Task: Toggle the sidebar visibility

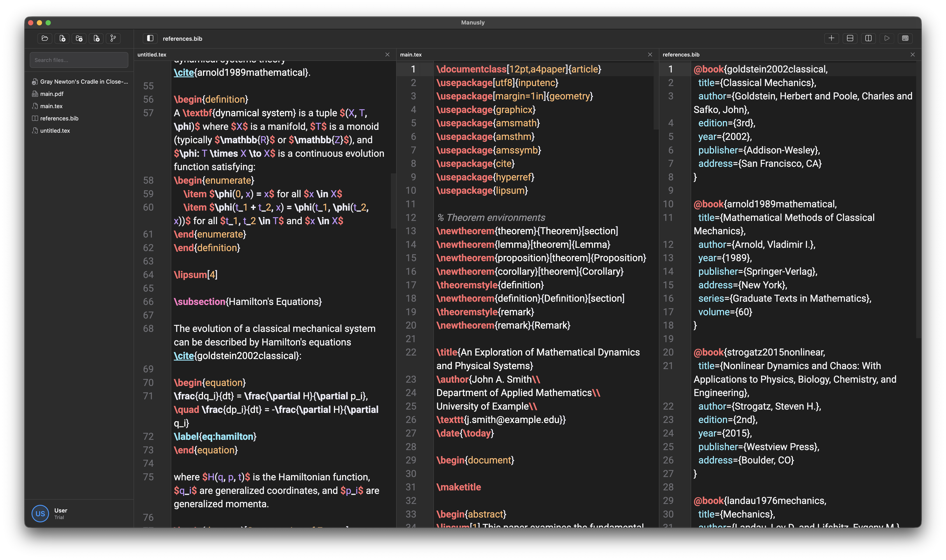Action: (x=150, y=38)
